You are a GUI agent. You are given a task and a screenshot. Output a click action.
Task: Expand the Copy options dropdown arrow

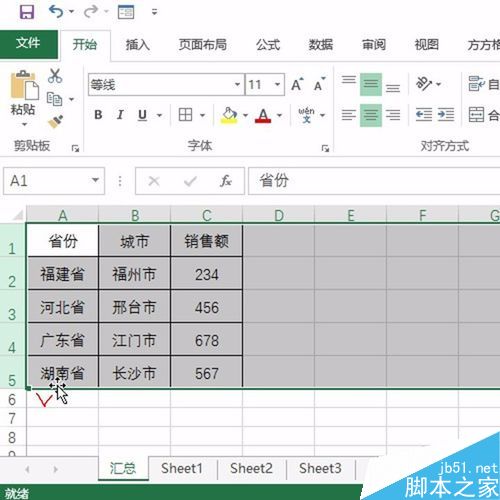71,99
